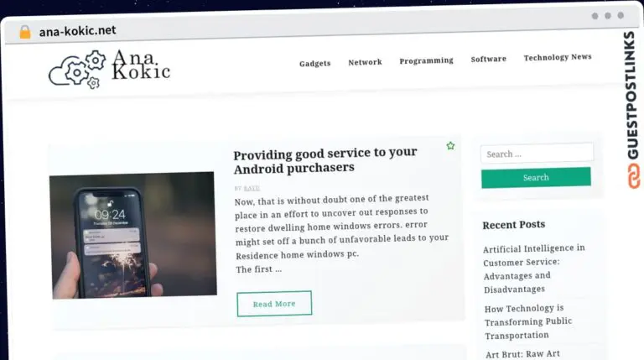
Task: Open the Network menu item
Action: pos(365,62)
